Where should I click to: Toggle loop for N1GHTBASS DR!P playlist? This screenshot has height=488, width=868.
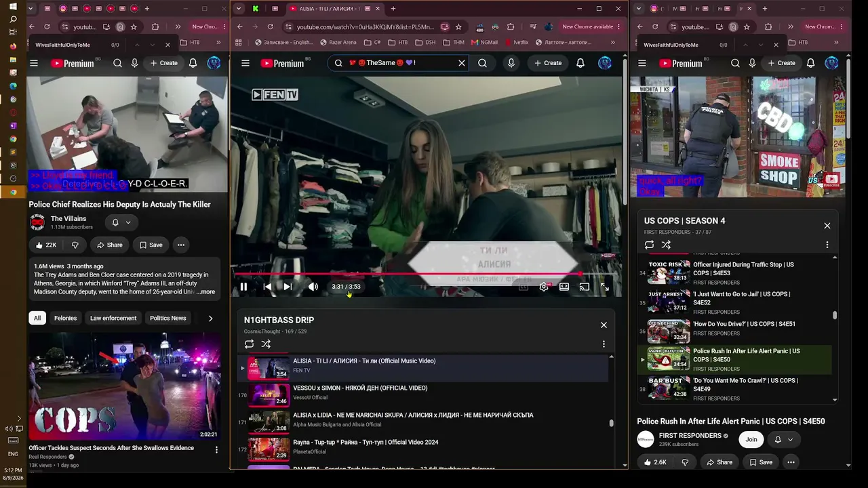(x=249, y=344)
